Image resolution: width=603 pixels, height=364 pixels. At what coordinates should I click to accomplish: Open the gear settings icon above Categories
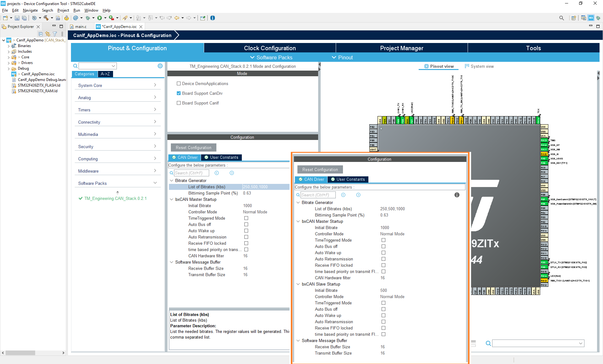[160, 66]
